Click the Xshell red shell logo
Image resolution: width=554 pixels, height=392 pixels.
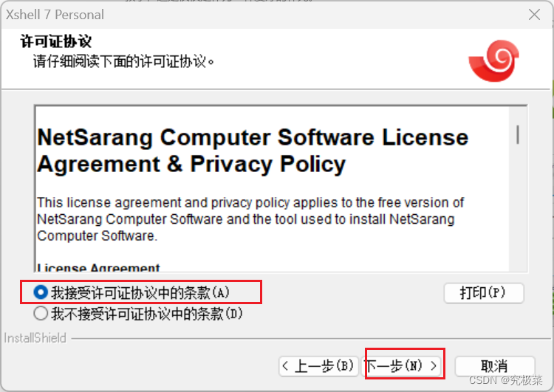click(x=493, y=61)
